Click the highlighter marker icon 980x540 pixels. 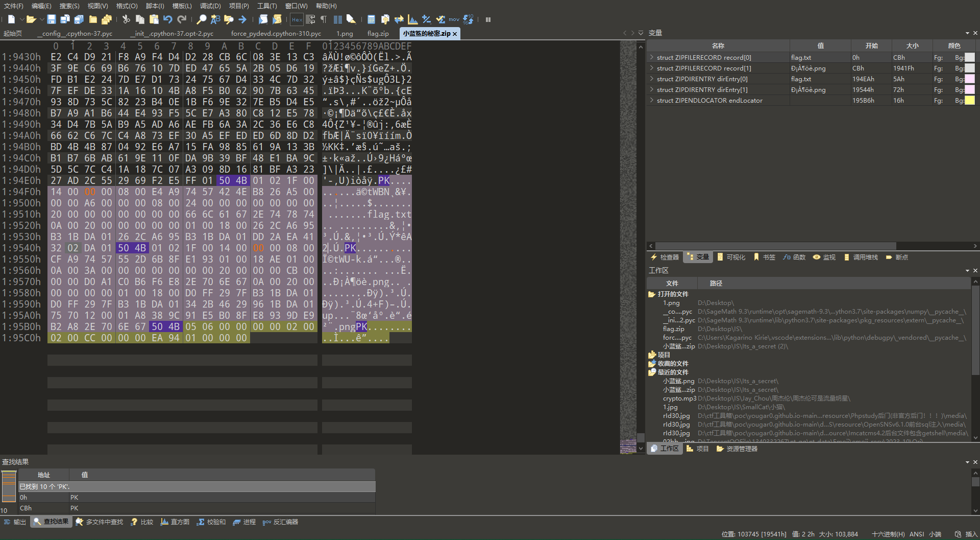click(351, 19)
